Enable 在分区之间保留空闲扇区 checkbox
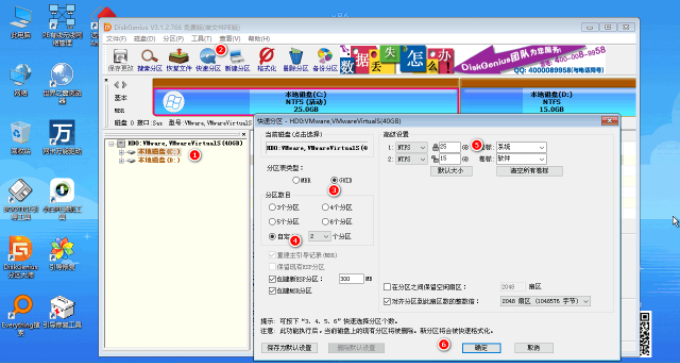This screenshot has width=680, height=363. coord(387,287)
